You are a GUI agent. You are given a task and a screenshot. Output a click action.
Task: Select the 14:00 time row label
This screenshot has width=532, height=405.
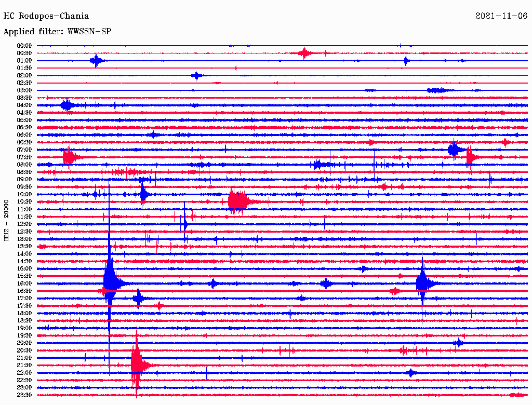[x=24, y=254]
